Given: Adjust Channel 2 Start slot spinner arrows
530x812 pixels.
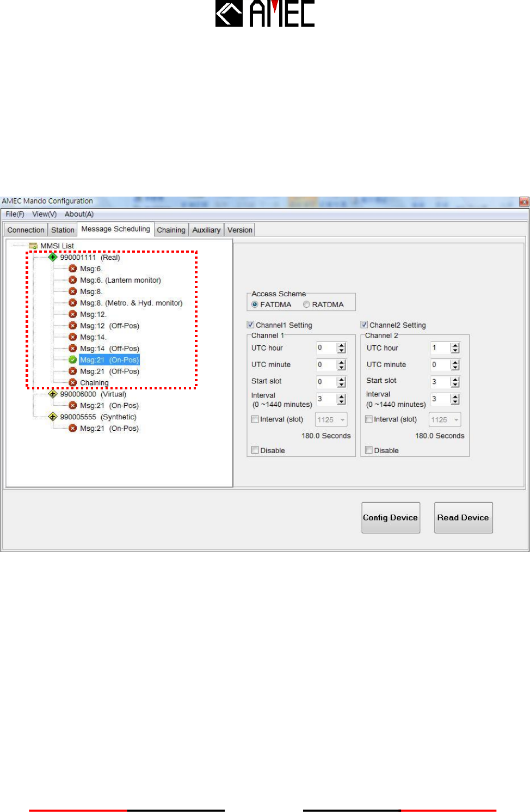Looking at the screenshot, I should click(455, 382).
